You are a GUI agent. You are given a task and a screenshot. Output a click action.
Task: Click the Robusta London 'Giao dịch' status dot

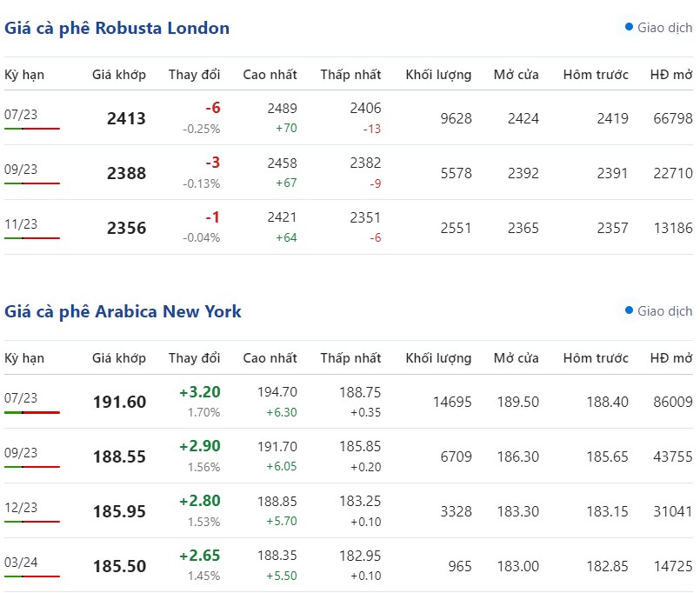(629, 27)
